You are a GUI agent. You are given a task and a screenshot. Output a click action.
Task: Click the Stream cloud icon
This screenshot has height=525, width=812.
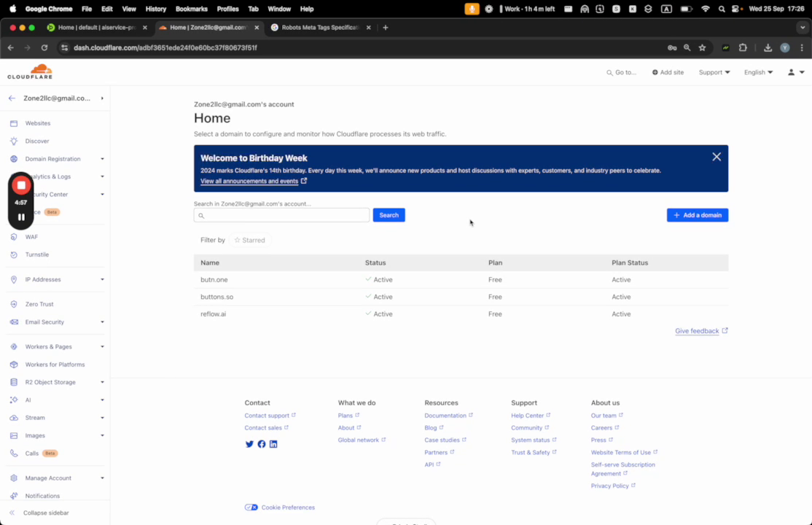(14, 418)
